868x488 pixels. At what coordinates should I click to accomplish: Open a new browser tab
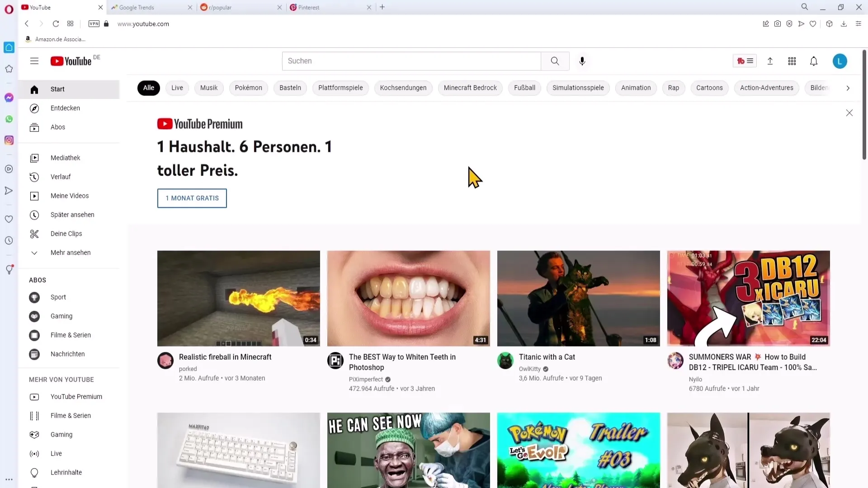pos(382,7)
